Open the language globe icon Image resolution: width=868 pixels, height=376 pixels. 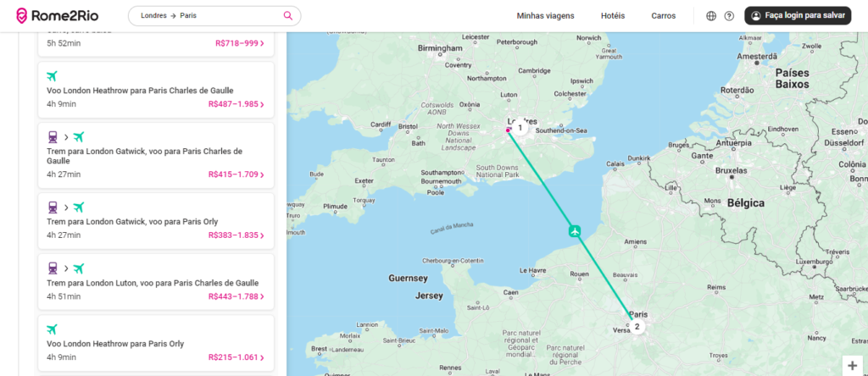711,15
